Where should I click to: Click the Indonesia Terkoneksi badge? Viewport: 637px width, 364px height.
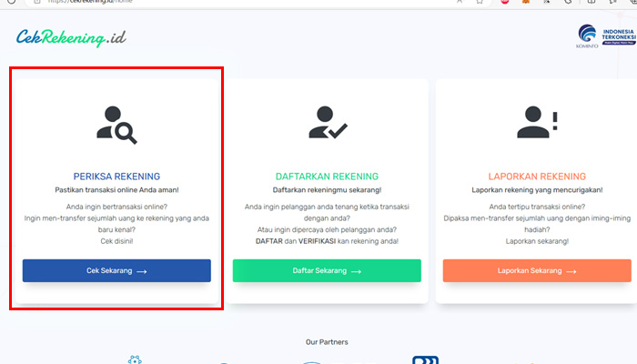tap(619, 36)
